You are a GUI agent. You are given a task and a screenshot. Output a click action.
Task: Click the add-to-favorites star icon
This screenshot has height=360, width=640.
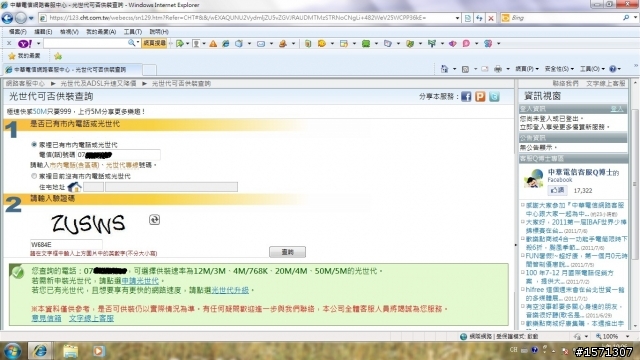click(58, 56)
